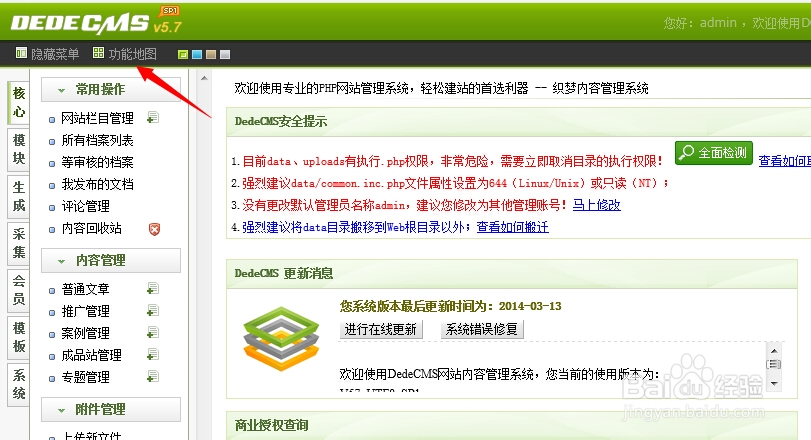Screen dimensions: 811x440
Task: Open 我发布的文档 in the menu
Action: click(97, 184)
